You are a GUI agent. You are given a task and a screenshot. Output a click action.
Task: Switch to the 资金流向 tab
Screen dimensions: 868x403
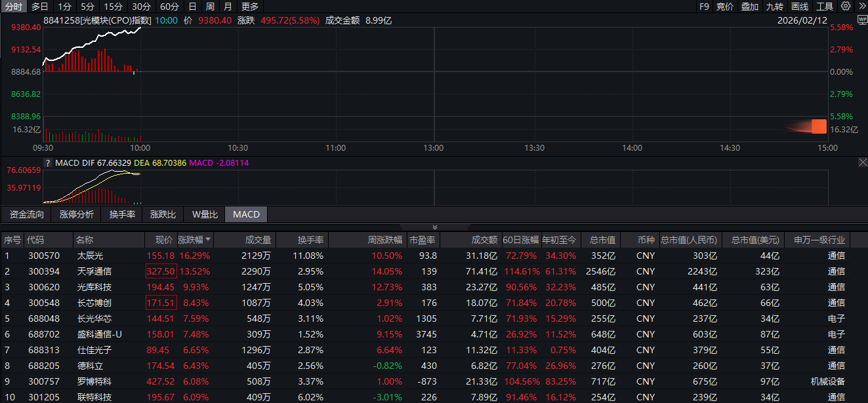[x=27, y=214]
